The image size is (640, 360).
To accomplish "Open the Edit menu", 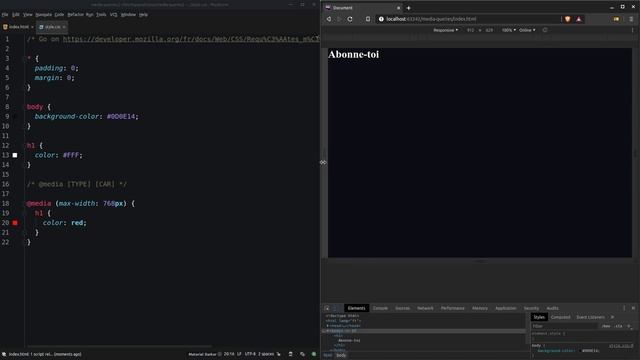I will [x=16, y=15].
